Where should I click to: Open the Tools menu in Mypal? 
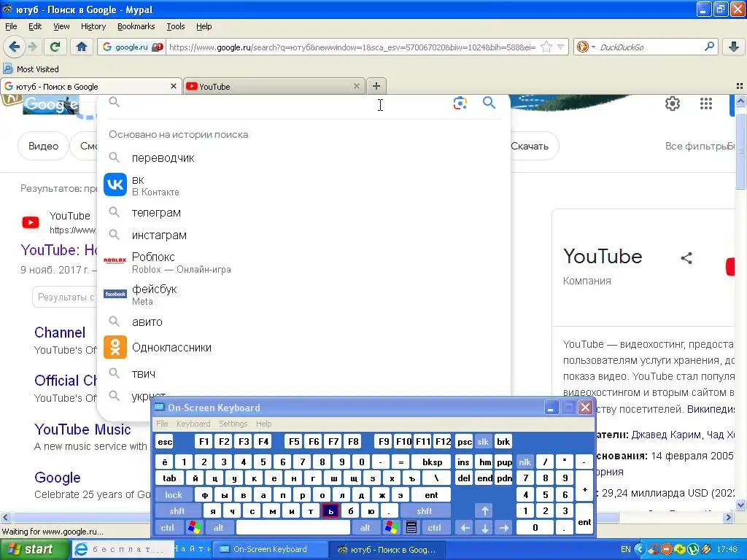[175, 26]
